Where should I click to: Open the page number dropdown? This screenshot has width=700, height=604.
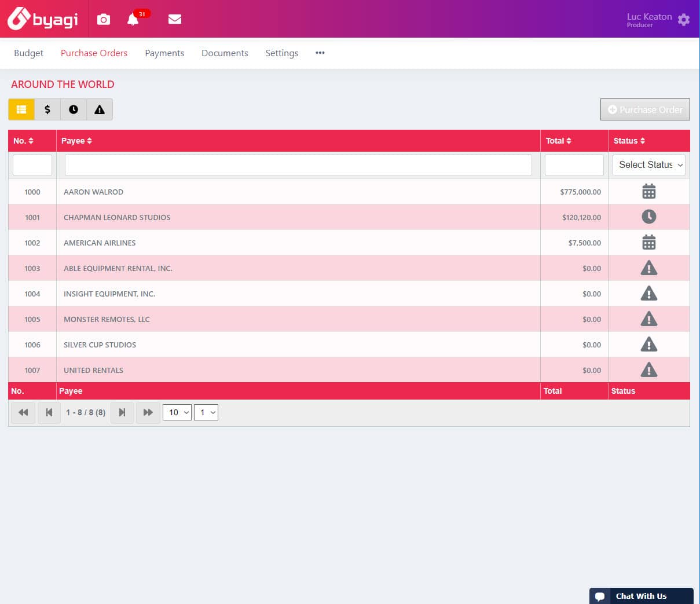(x=206, y=412)
